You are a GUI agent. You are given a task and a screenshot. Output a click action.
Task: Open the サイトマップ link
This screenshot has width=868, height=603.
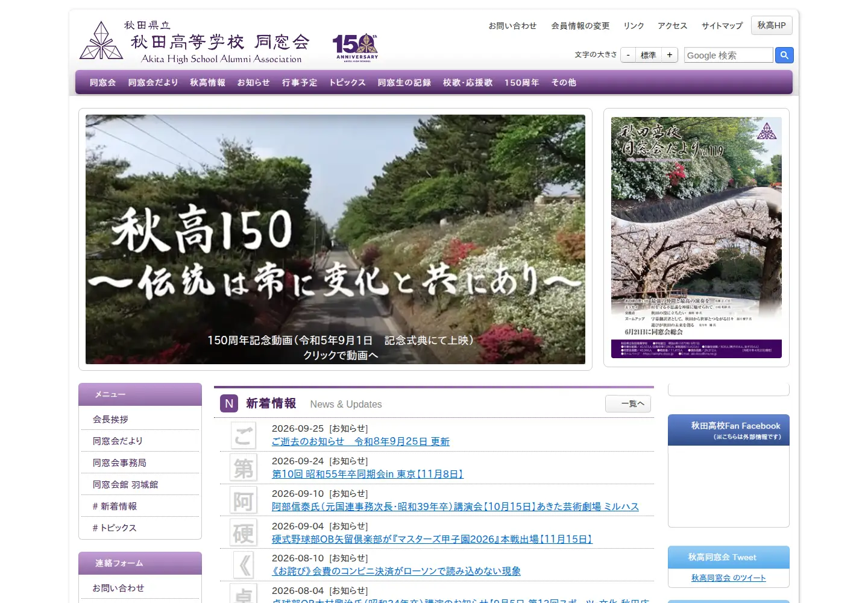[x=722, y=26]
